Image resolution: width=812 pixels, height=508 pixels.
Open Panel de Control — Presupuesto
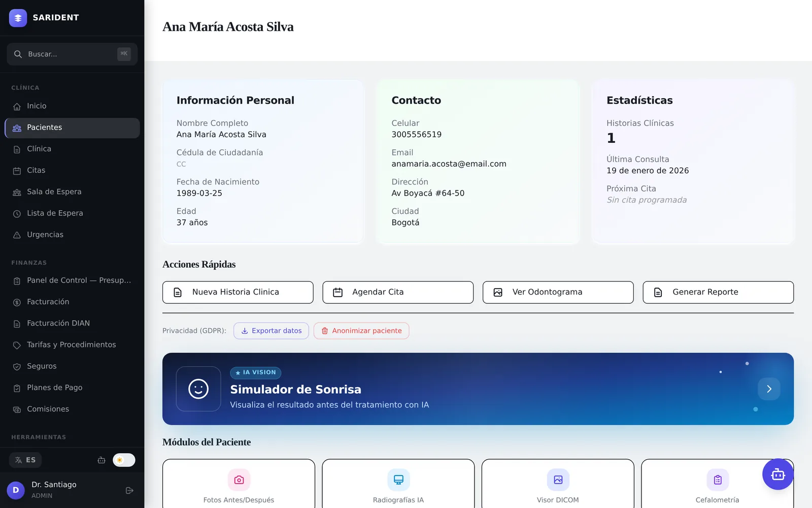click(x=72, y=280)
